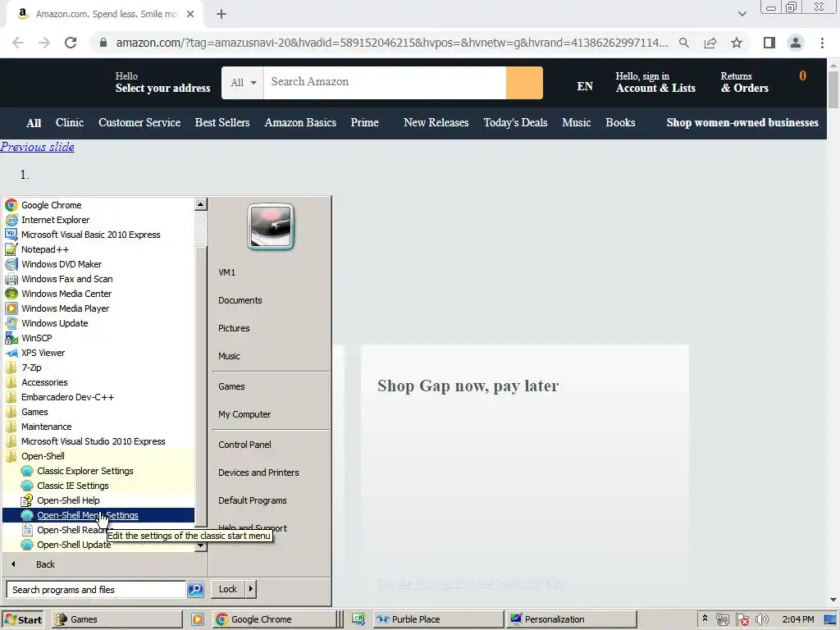Screen dimensions: 840x630
Task: Bookmark this tab with the star icon
Action: click(737, 43)
